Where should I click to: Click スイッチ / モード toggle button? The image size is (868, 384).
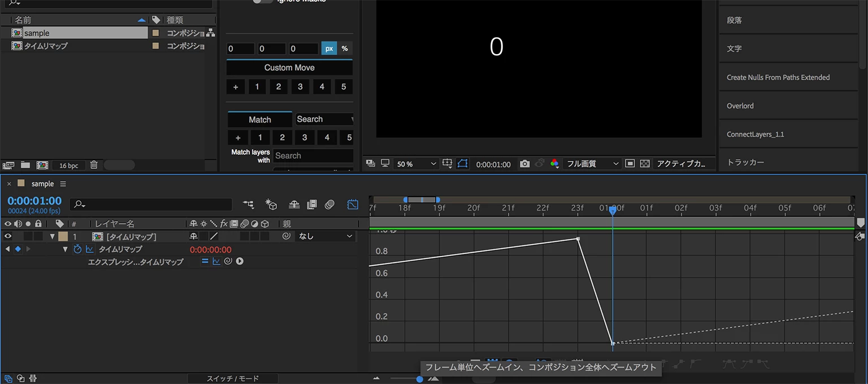pyautogui.click(x=233, y=378)
